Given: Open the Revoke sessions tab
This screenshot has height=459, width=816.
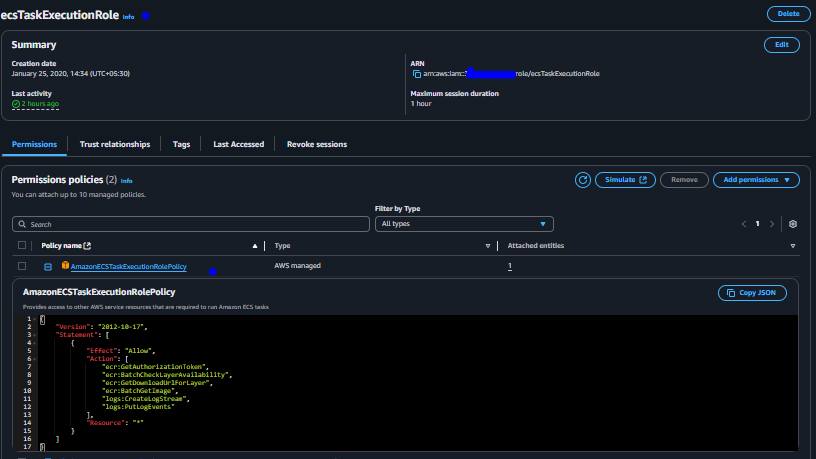Looking at the screenshot, I should click(x=316, y=144).
